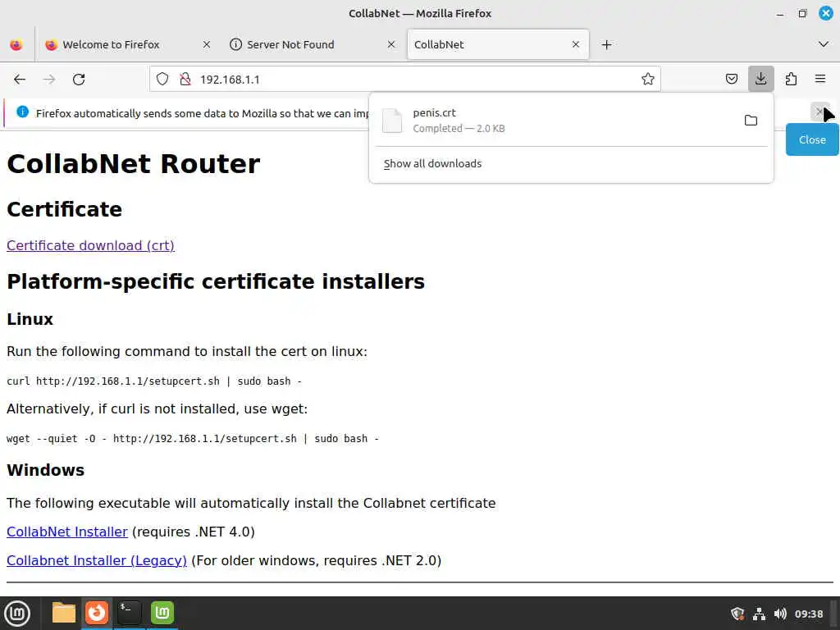
Task: Open the extensions puzzle icon
Action: point(791,80)
